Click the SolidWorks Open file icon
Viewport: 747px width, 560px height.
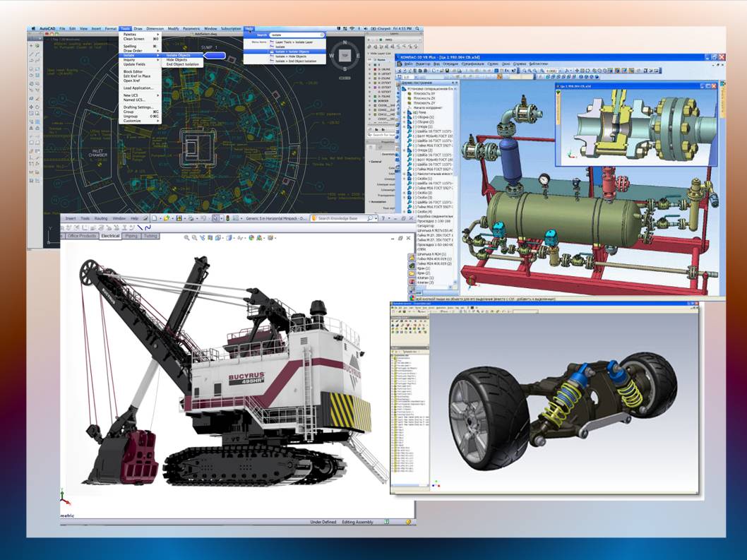click(x=166, y=218)
